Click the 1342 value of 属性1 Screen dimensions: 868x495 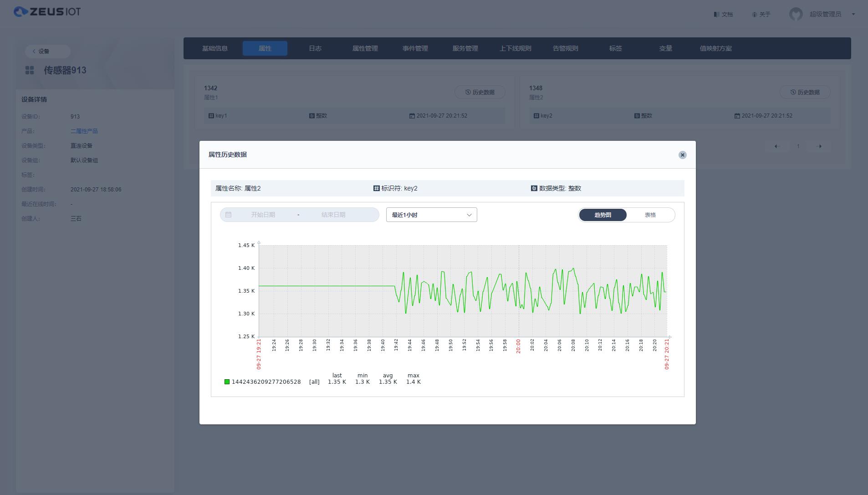(x=211, y=88)
